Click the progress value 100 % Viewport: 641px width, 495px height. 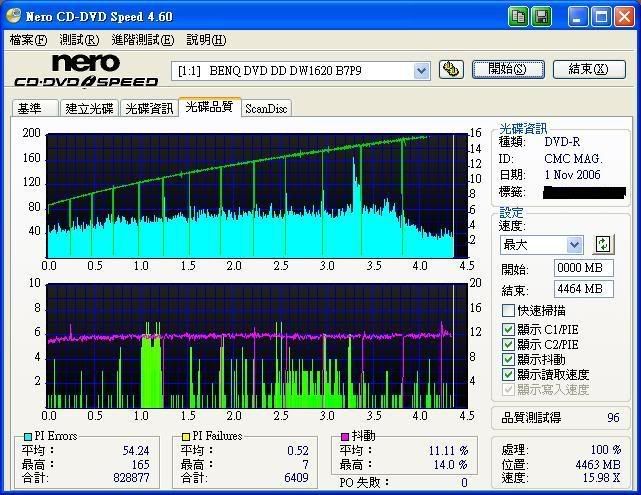coord(606,450)
